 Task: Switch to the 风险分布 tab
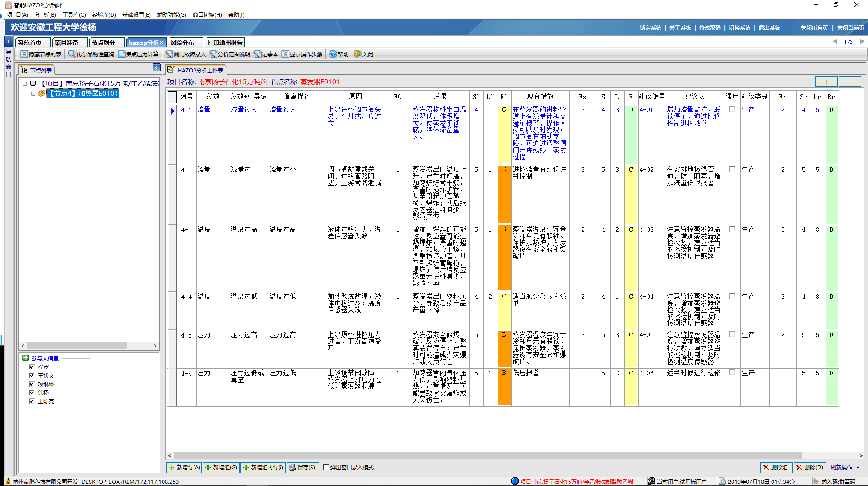[182, 43]
